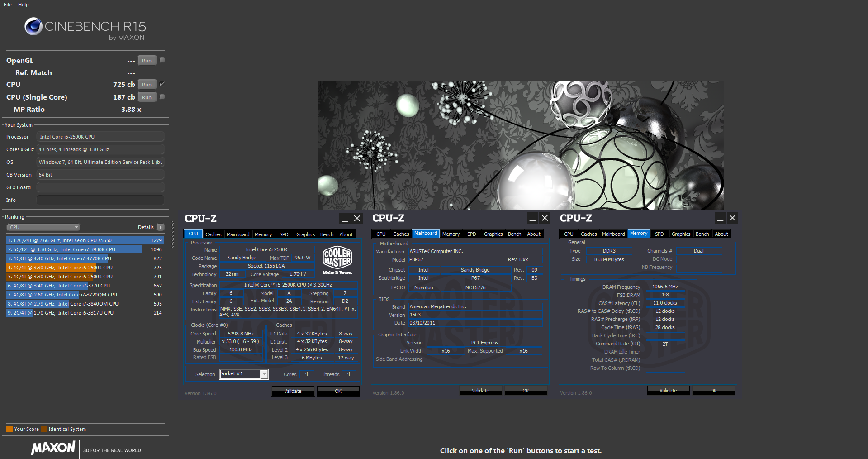
Task: Click OK in the first CPU-Z window
Action: point(338,391)
